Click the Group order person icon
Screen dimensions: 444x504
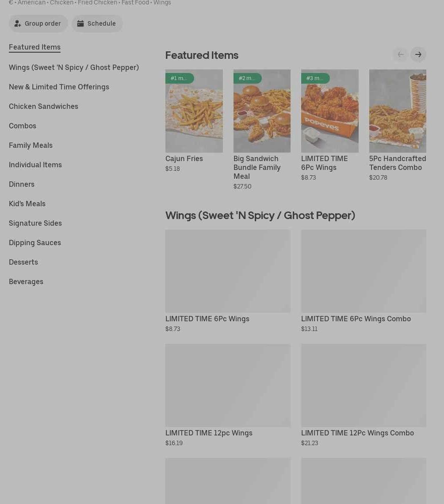[18, 23]
